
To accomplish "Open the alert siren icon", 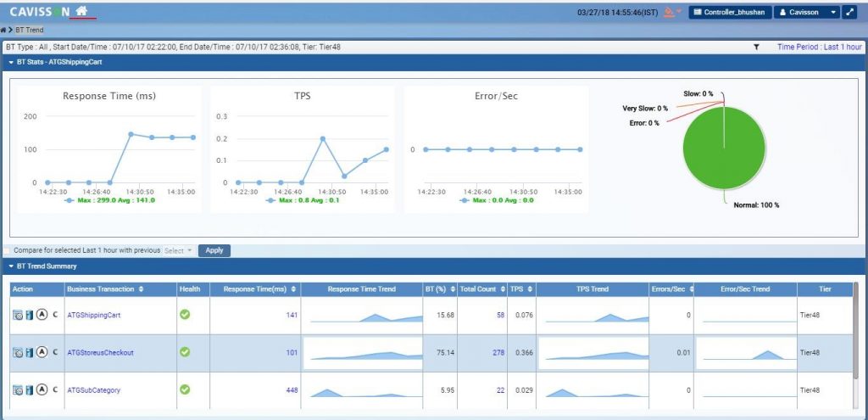I will point(670,12).
